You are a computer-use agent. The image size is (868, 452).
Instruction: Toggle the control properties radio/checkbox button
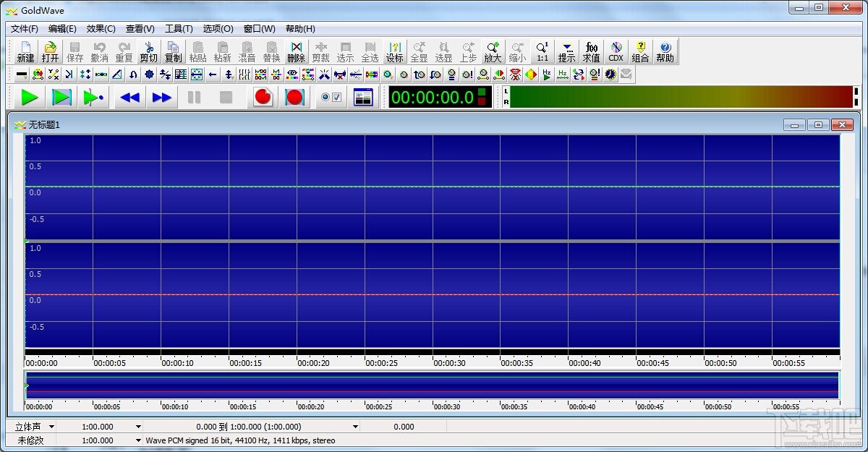click(x=331, y=97)
